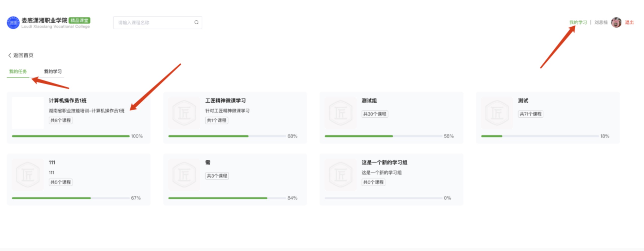This screenshot has width=644, height=251.
Task: Select the 工匠精神微课学习 course group icon
Action: [184, 113]
